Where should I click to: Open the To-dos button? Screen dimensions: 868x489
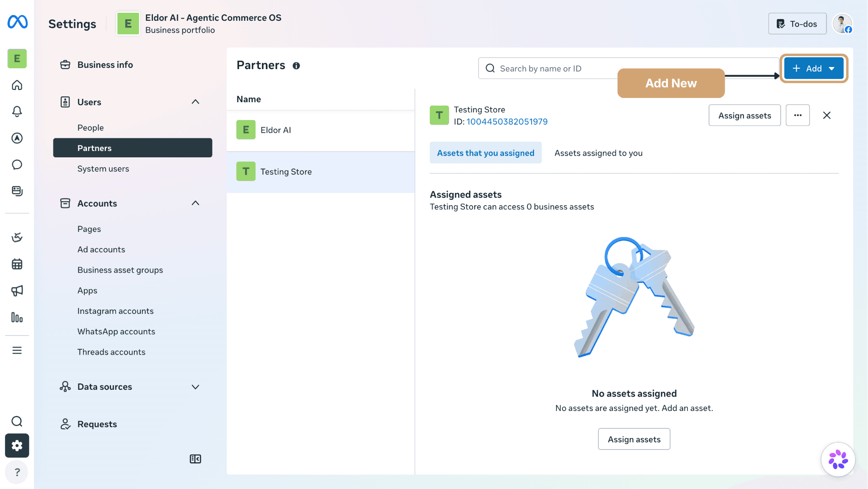click(x=797, y=24)
